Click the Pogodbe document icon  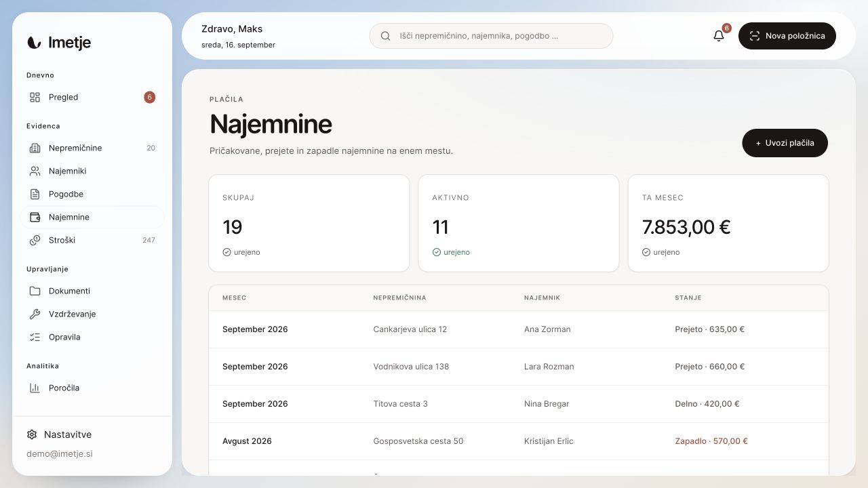[35, 194]
